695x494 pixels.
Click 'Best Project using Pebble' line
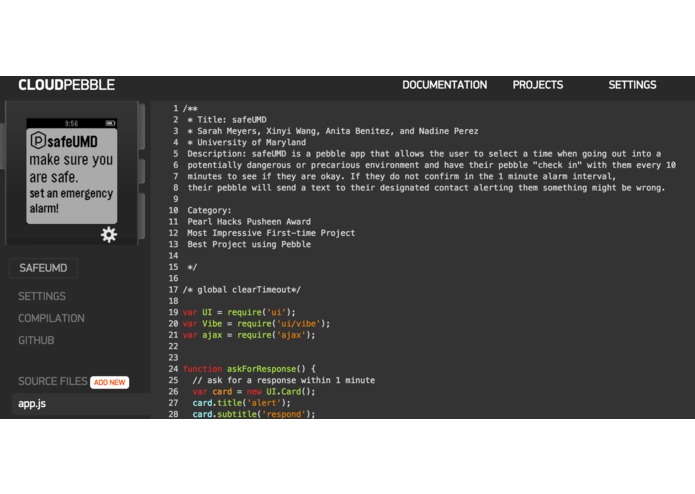[x=249, y=244]
